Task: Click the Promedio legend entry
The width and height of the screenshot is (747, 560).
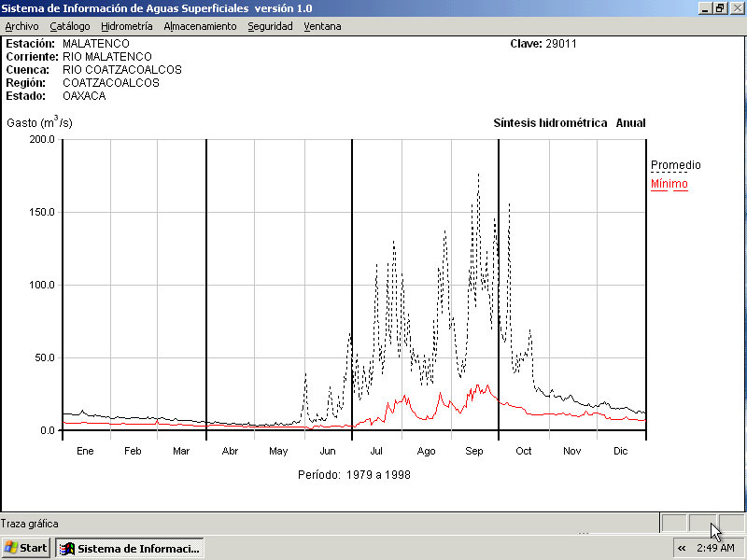Action: pos(675,165)
